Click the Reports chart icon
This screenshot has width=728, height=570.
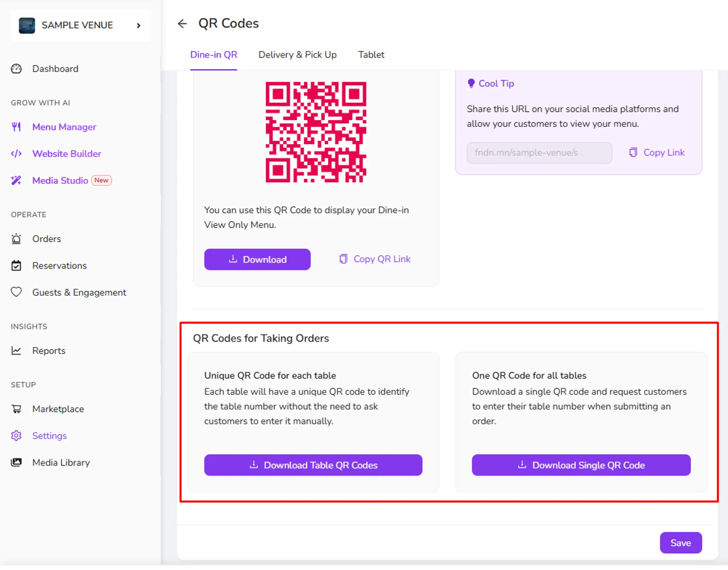coord(16,351)
